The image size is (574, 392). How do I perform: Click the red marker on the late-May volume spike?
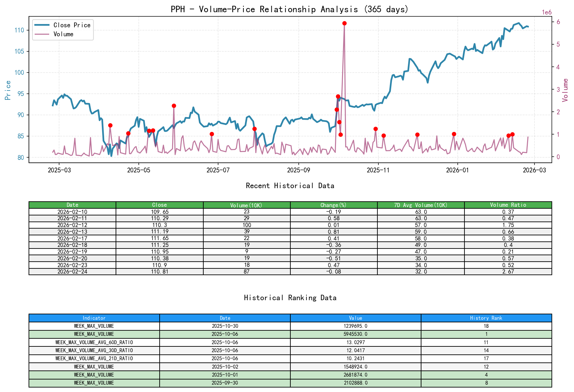(173, 105)
